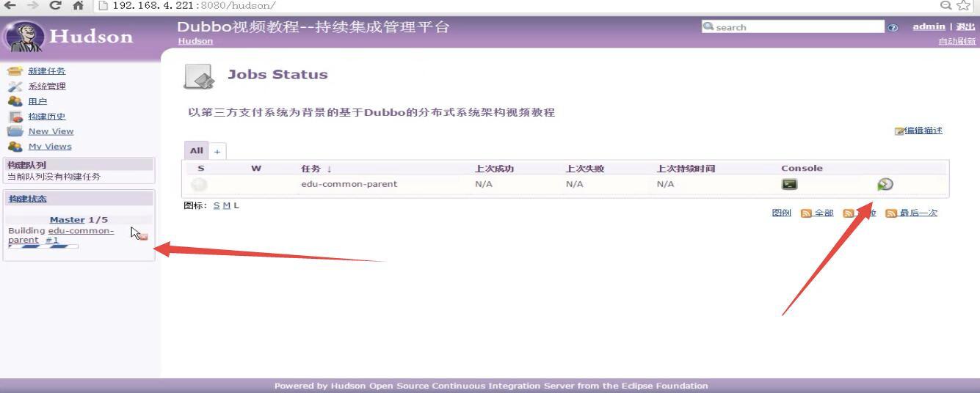Open the 编辑描述 link
This screenshot has width=980, height=393.
[923, 131]
